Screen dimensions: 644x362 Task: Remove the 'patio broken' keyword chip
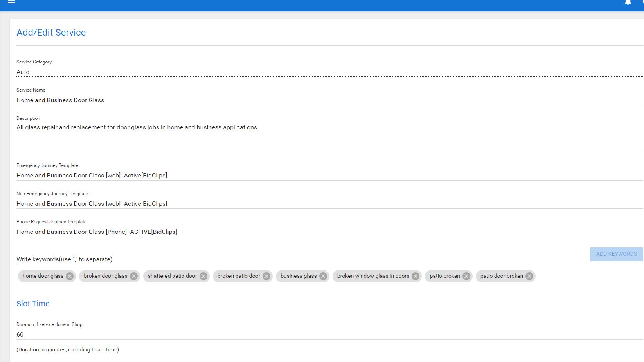click(466, 276)
